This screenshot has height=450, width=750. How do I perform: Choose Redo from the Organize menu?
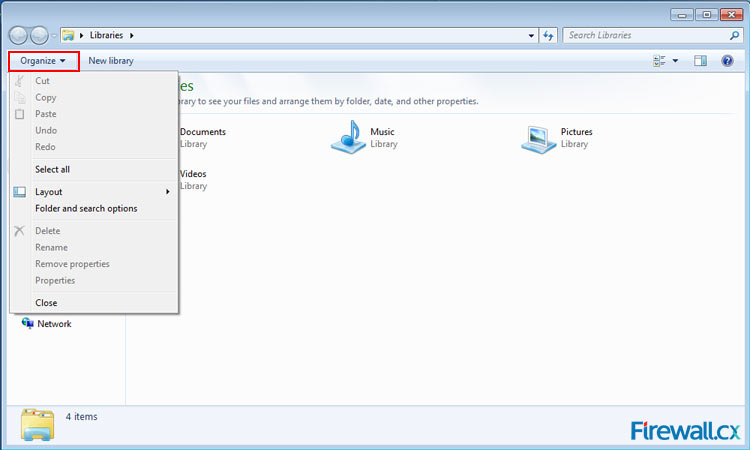(x=93, y=147)
